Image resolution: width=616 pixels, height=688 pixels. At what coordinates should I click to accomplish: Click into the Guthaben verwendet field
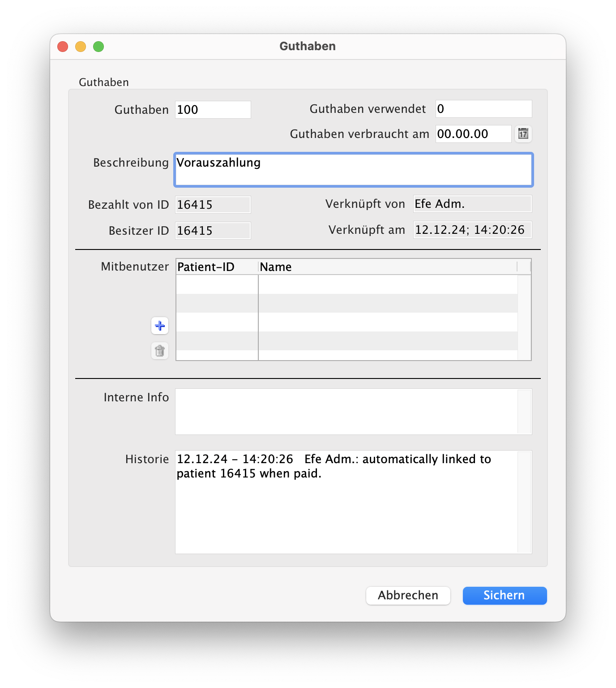(x=483, y=109)
